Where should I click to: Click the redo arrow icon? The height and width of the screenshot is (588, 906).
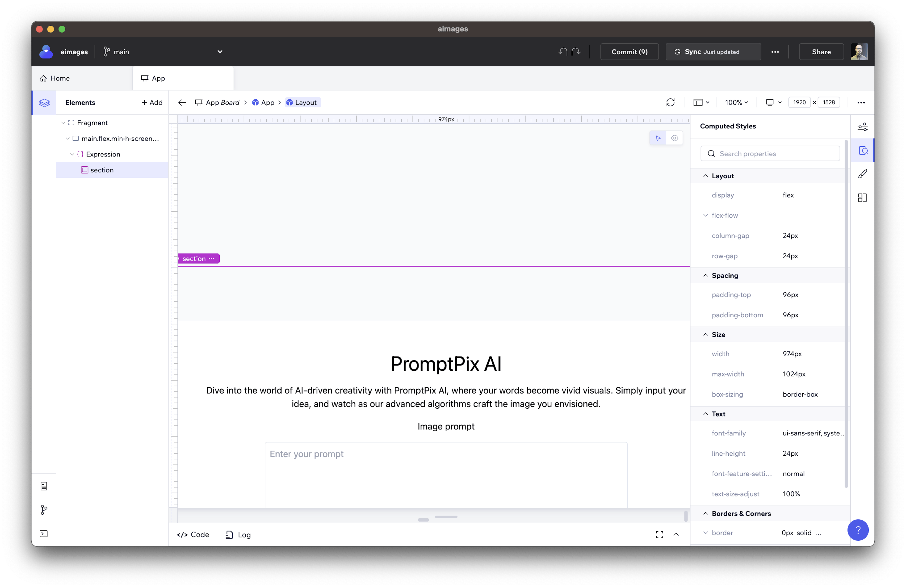click(576, 52)
